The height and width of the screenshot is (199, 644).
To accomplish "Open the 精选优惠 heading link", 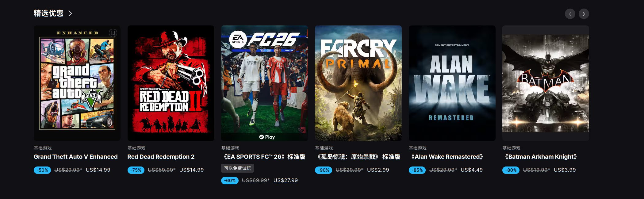I will [48, 13].
